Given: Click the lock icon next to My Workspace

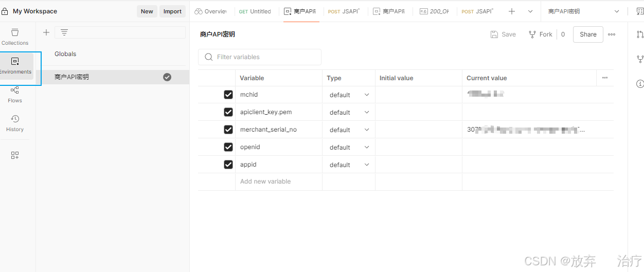Looking at the screenshot, I should (x=5, y=11).
